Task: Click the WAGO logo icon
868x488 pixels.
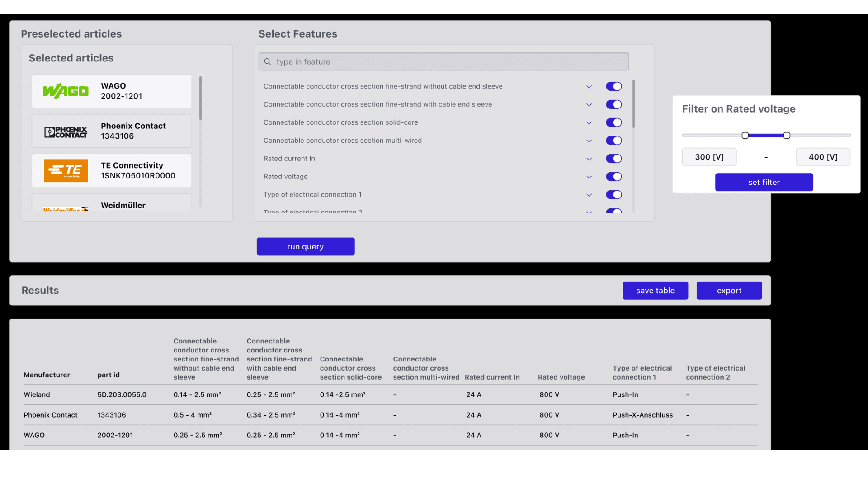Action: click(x=66, y=91)
